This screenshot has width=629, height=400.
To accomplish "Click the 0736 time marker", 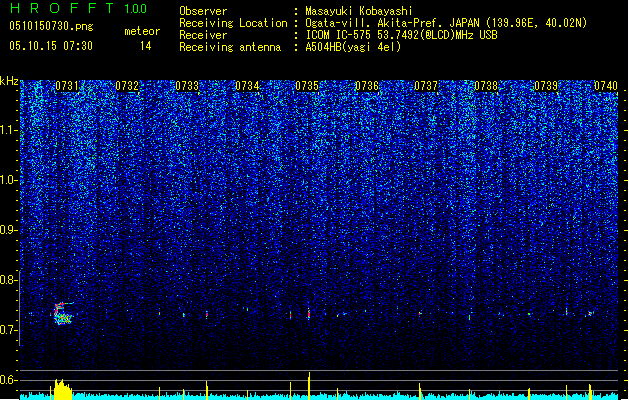I will tap(367, 86).
